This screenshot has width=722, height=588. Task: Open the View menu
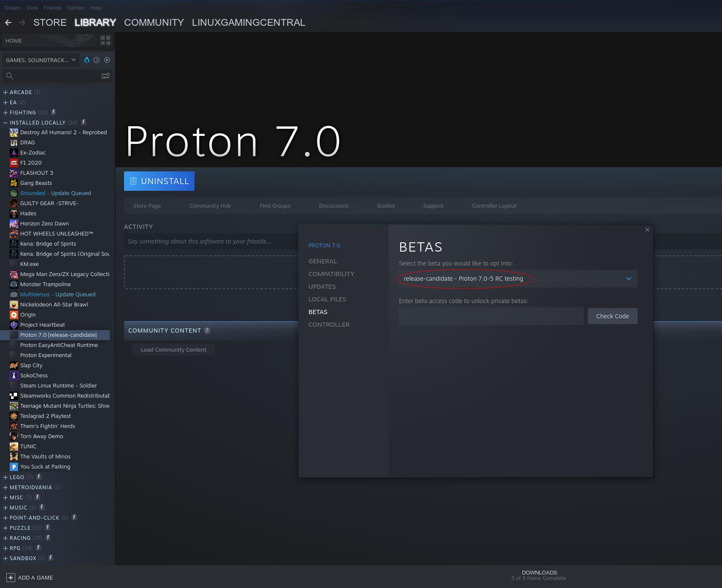coord(32,8)
